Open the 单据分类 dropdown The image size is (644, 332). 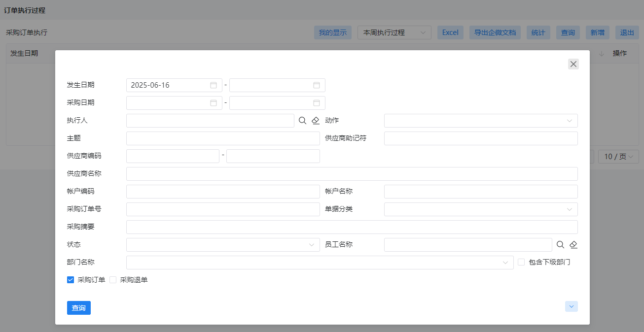481,209
